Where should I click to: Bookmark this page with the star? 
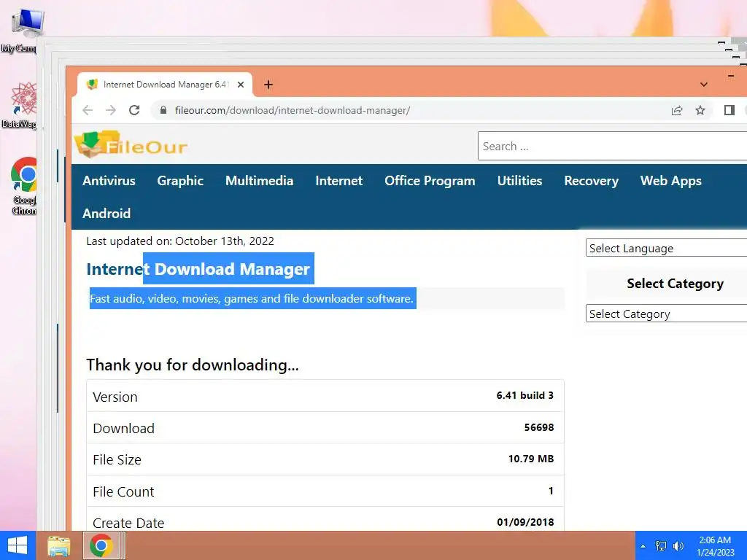point(700,111)
